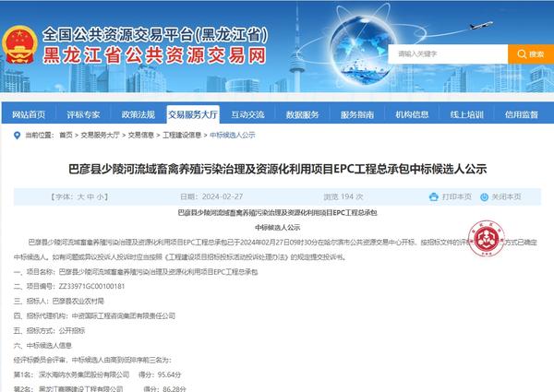This screenshot has width=554, height=392.
Task: Click 关闭本页 link
Action: [x=506, y=196]
